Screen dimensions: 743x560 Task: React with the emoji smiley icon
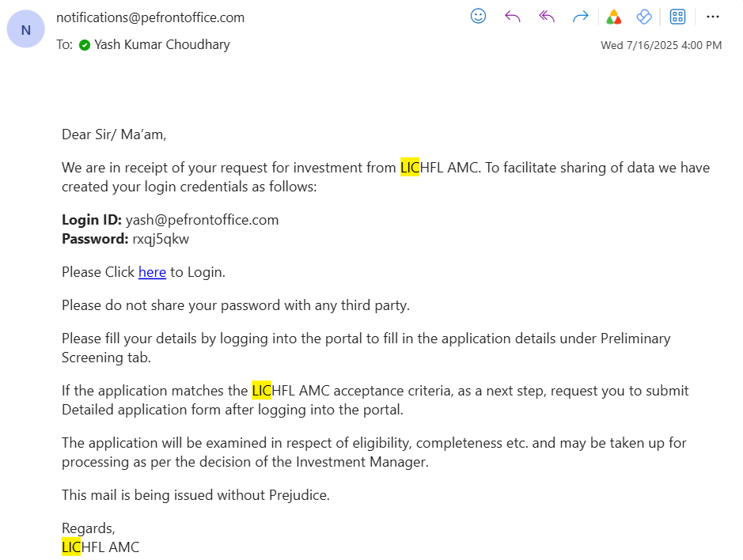(x=478, y=17)
